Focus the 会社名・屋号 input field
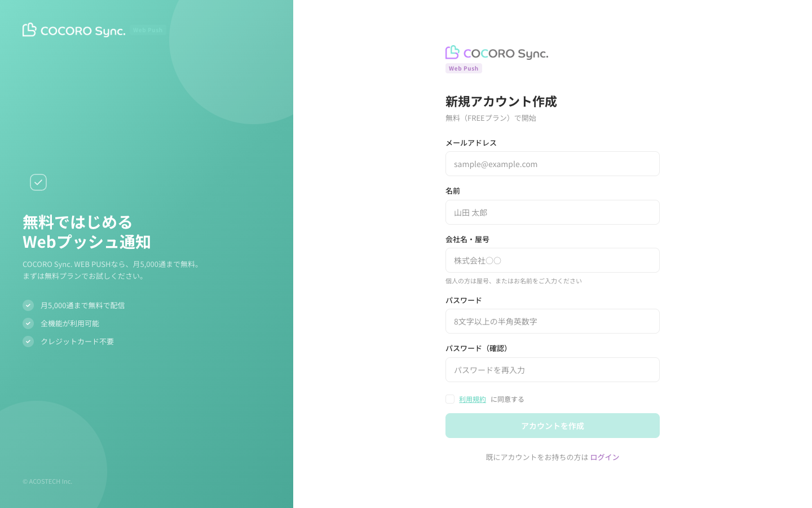Screen dimensions: 812x508 [553, 260]
